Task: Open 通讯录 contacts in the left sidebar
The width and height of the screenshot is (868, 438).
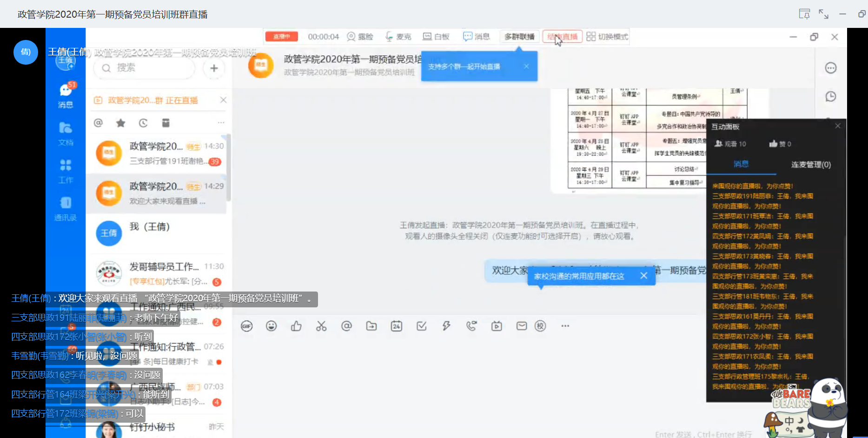Action: [66, 209]
